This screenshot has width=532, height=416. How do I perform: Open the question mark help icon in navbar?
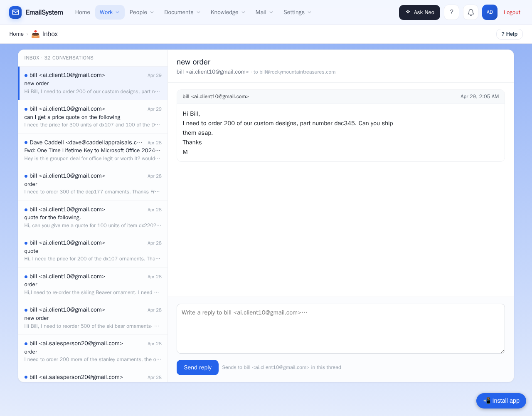tap(451, 12)
